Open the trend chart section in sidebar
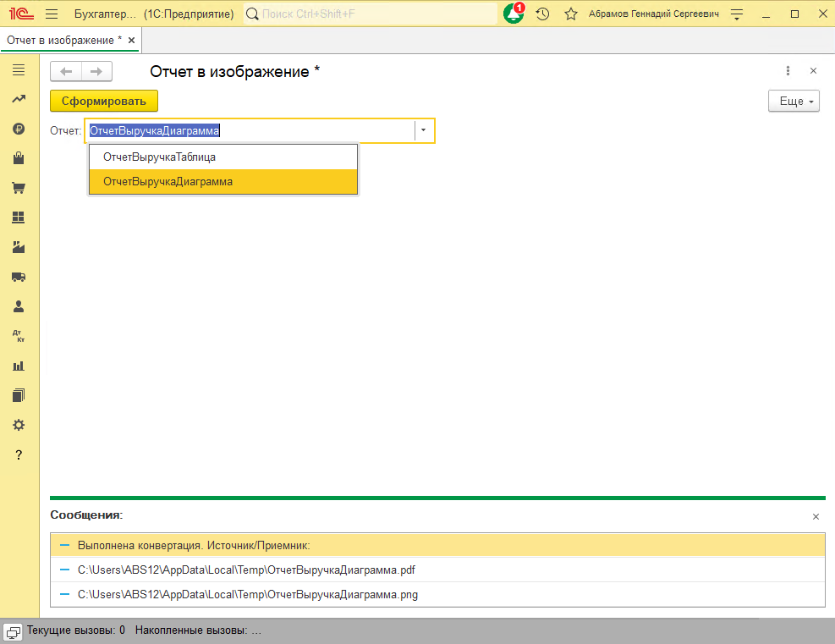The image size is (835, 644). pos(19,99)
